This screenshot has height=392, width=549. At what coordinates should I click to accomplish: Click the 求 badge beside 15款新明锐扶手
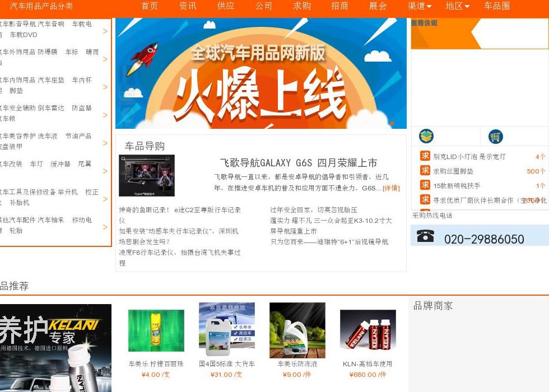coord(425,185)
